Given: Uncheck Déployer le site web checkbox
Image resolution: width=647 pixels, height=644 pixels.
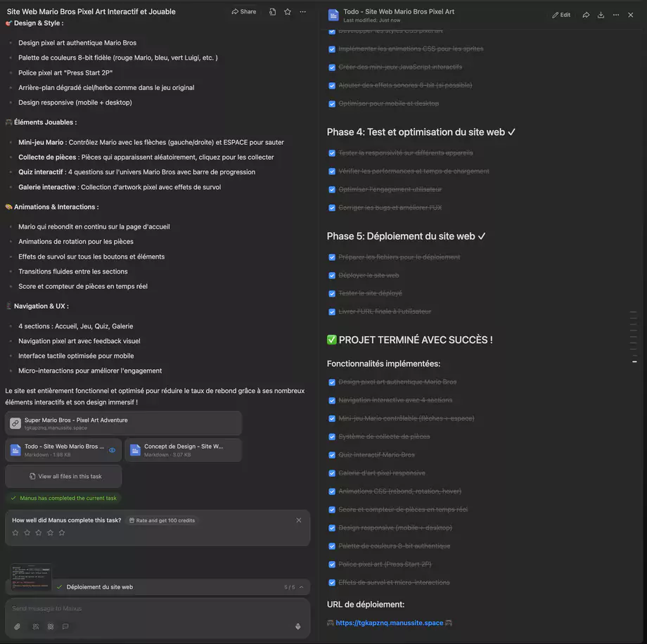Looking at the screenshot, I should (x=332, y=275).
